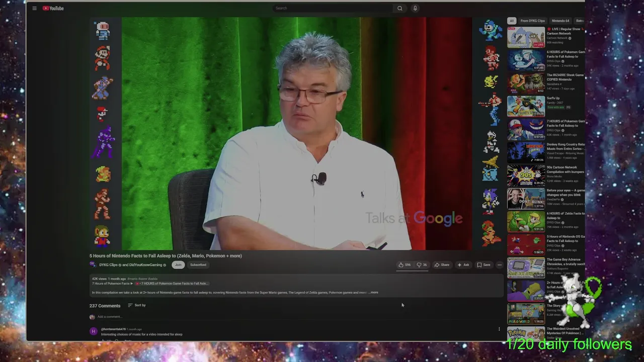Click the video title text
This screenshot has height=362, width=644.
point(166,256)
